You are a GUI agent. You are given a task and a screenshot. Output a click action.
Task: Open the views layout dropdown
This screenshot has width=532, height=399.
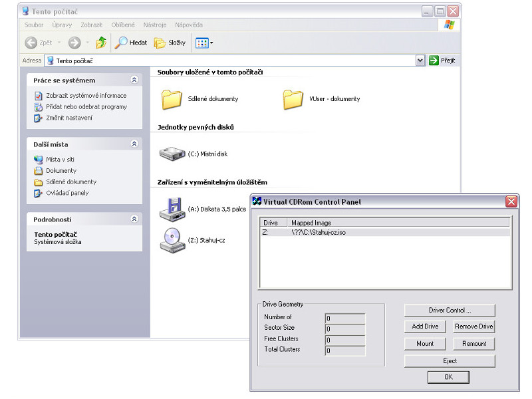[x=204, y=43]
